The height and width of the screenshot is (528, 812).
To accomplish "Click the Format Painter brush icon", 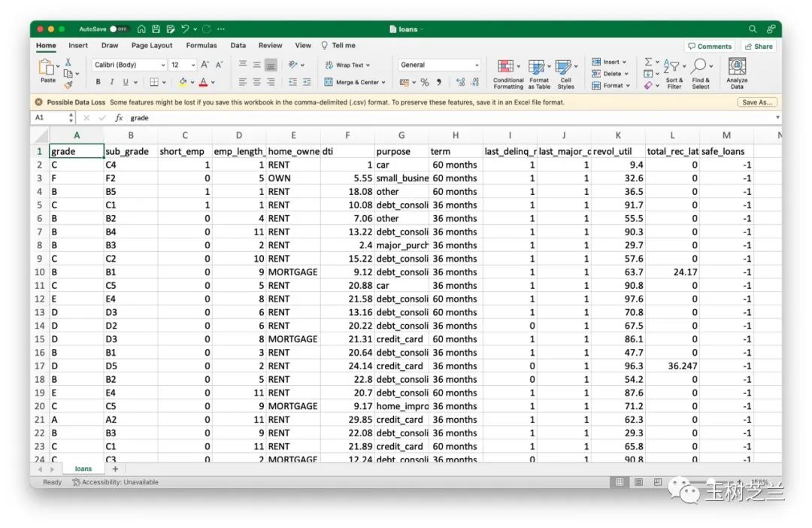I will coord(68,85).
